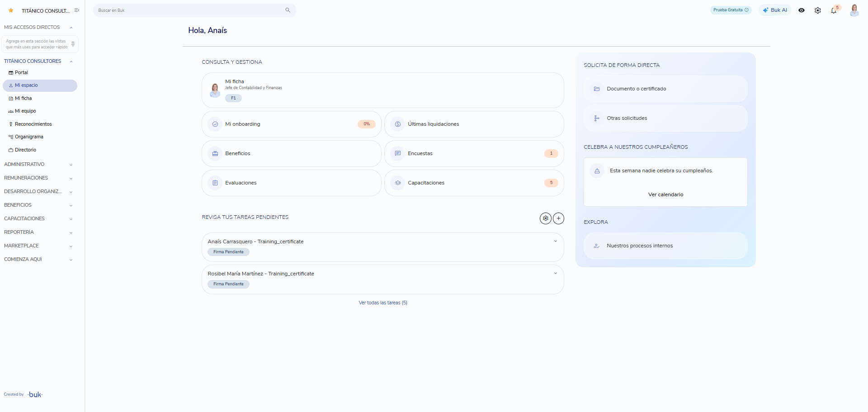The width and height of the screenshot is (868, 412).
Task: Open the notifications bell icon
Action: [834, 10]
